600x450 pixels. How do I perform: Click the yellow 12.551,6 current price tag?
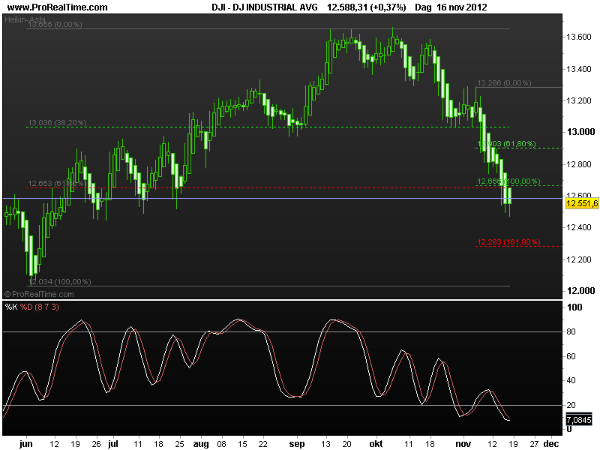580,203
